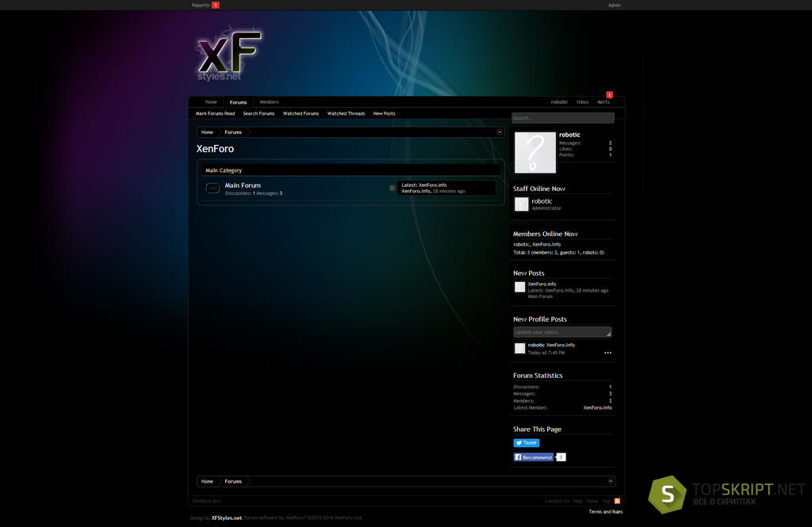Click the Staff Online Now heading
Viewport: 812px width, 527px height.
(x=539, y=189)
